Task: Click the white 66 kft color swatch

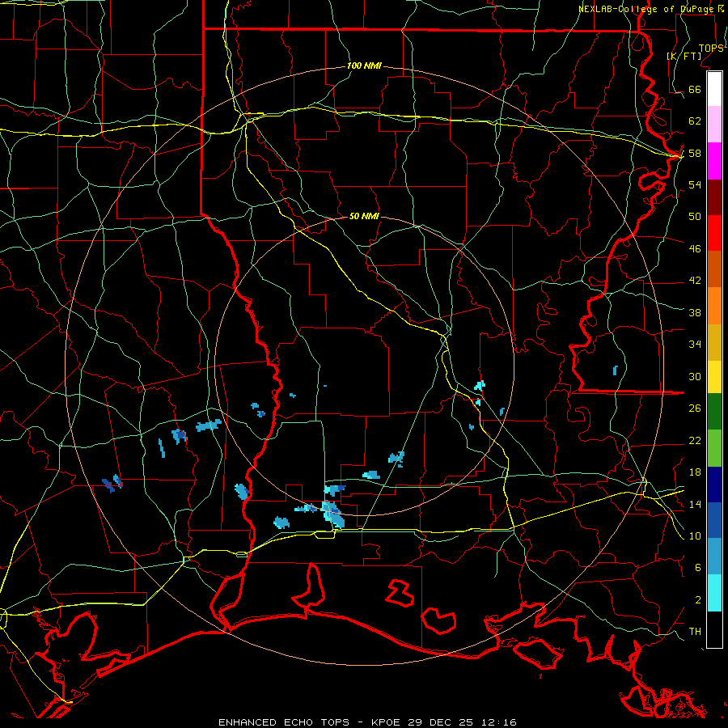Action: (x=714, y=89)
